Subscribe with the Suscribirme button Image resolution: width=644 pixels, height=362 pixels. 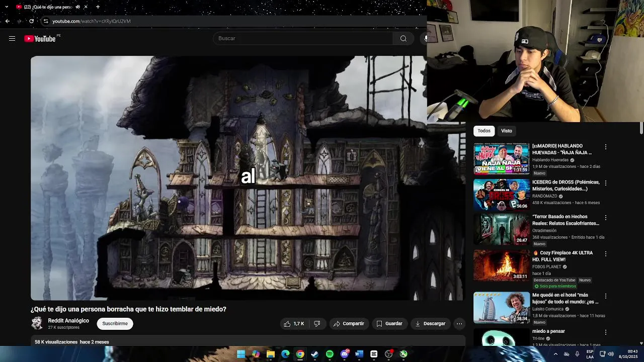point(115,324)
